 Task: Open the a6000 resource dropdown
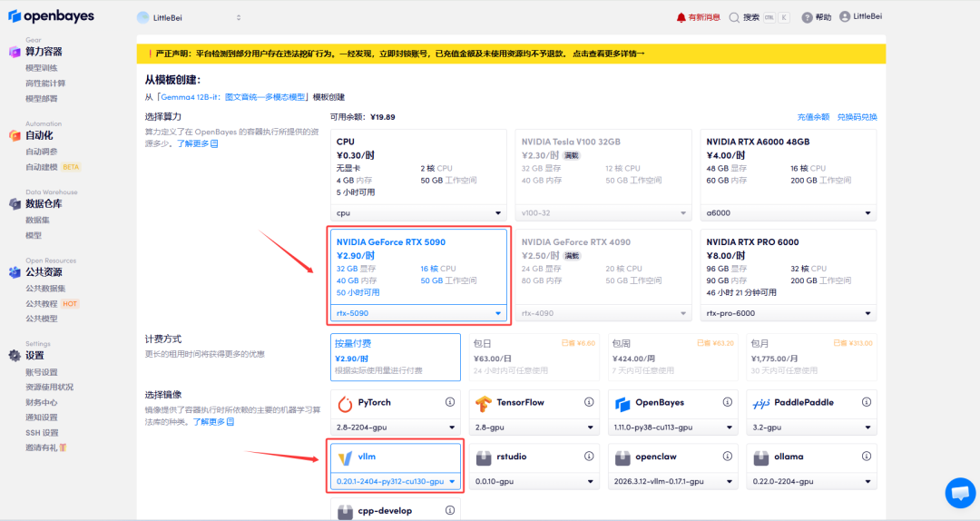[x=789, y=213]
